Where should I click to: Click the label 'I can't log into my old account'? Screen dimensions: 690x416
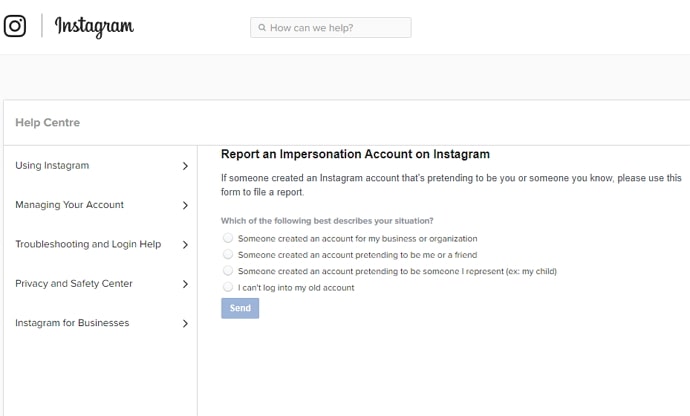point(296,287)
